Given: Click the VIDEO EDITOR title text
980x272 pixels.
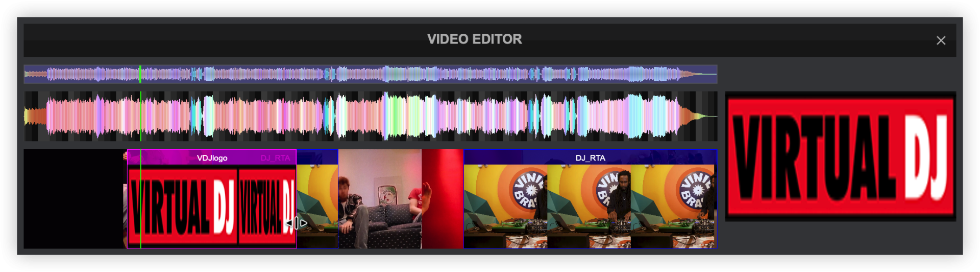Looking at the screenshot, I should [x=474, y=39].
